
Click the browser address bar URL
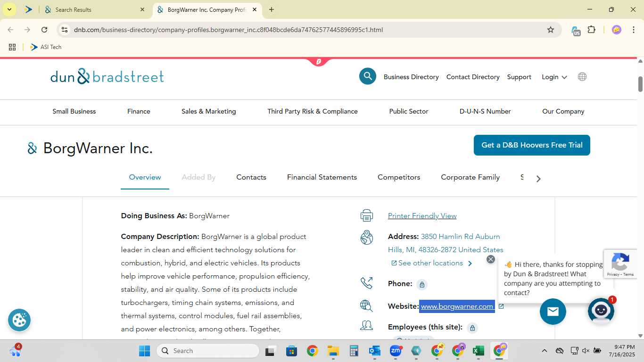pos(228,30)
